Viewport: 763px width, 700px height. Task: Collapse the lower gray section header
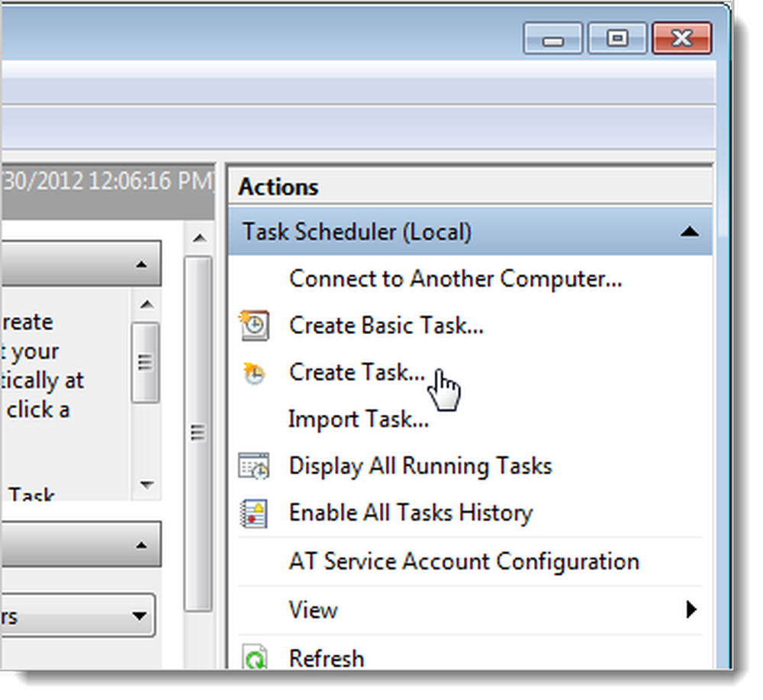pos(141,544)
